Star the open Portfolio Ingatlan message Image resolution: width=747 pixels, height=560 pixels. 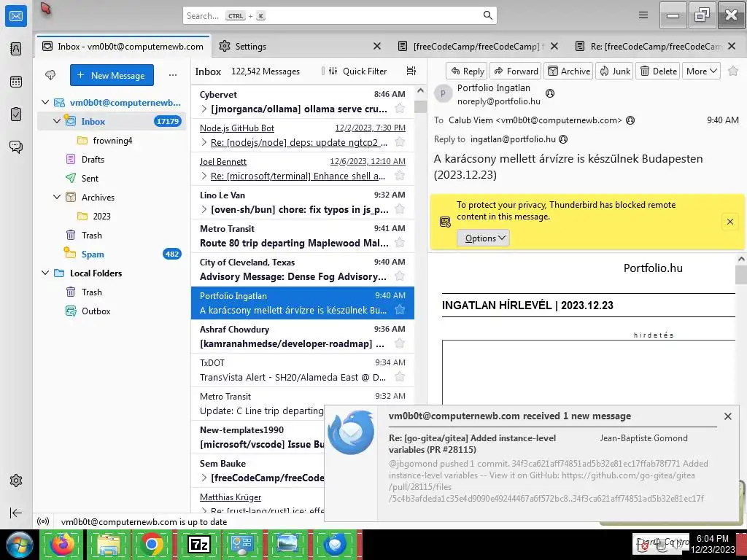pyautogui.click(x=733, y=71)
